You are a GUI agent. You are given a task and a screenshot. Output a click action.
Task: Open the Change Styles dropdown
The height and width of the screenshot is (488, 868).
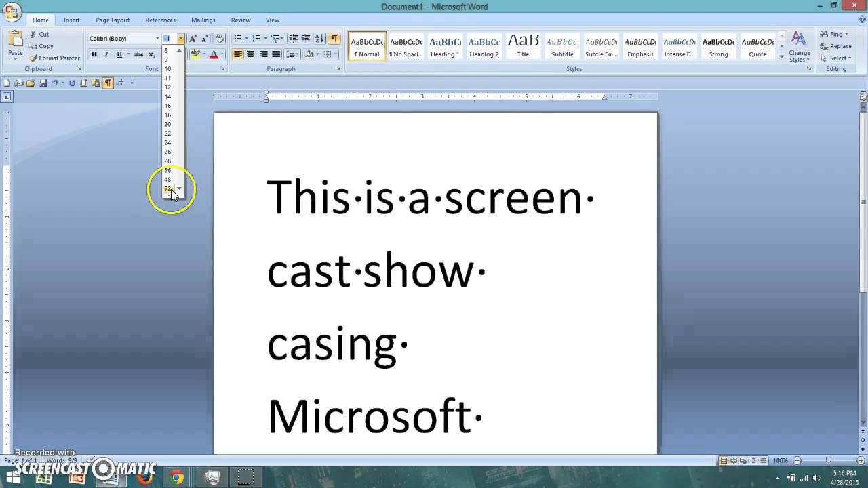pyautogui.click(x=800, y=46)
